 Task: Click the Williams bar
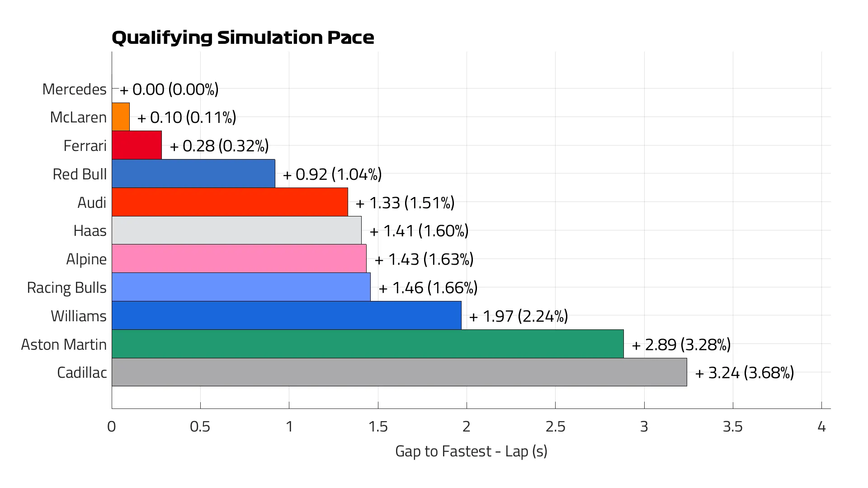point(287,315)
